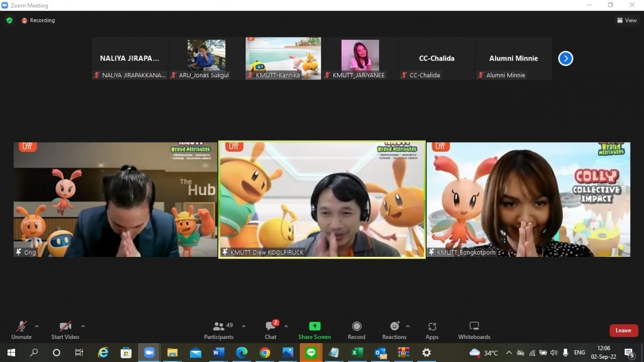Open File Explorer from the taskbar
This screenshot has width=644, height=362.
(x=172, y=352)
